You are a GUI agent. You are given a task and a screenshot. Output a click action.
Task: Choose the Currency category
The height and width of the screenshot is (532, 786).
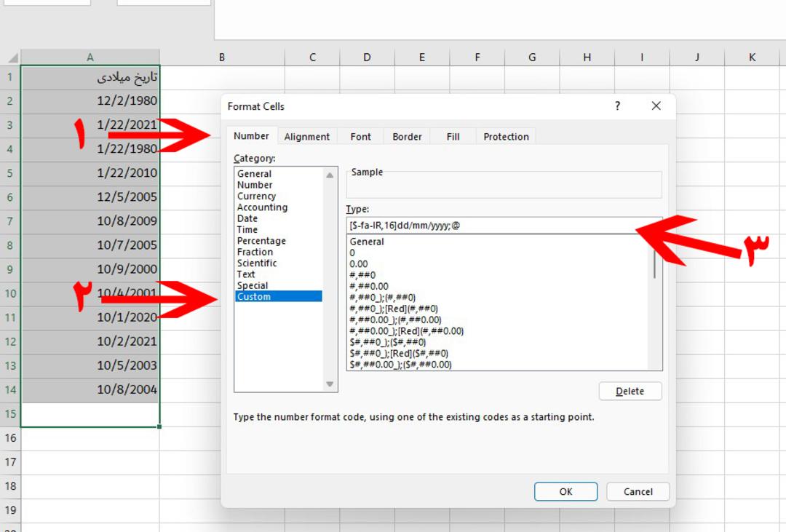(256, 196)
